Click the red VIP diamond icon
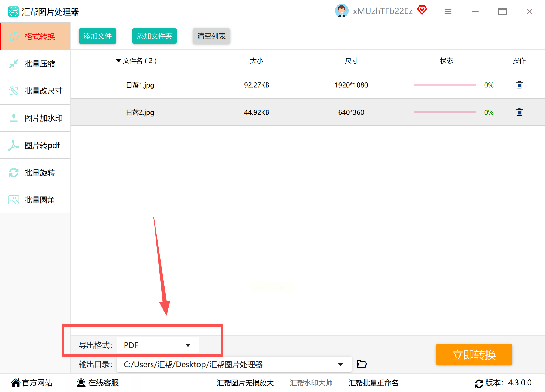The height and width of the screenshot is (392, 545). click(x=422, y=11)
